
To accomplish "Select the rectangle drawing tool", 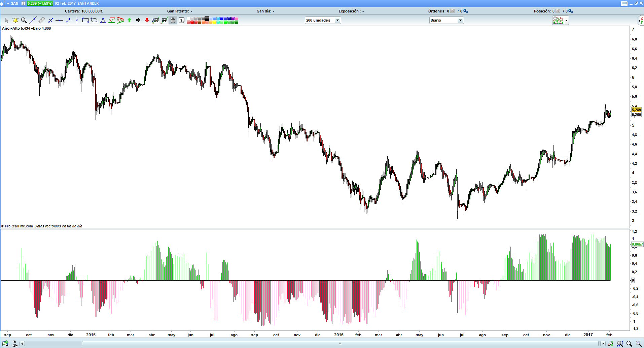I will tap(85, 21).
